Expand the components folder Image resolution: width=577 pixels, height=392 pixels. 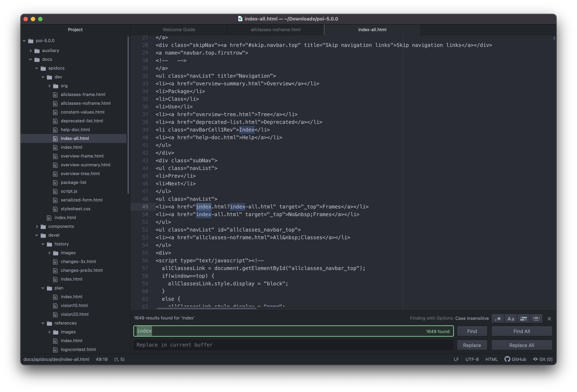pyautogui.click(x=37, y=226)
